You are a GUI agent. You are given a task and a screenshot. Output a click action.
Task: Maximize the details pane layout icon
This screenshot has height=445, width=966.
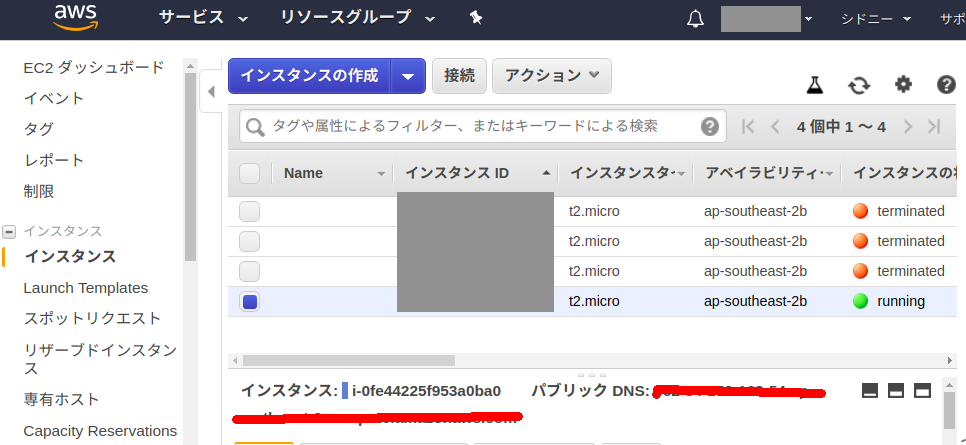click(922, 390)
